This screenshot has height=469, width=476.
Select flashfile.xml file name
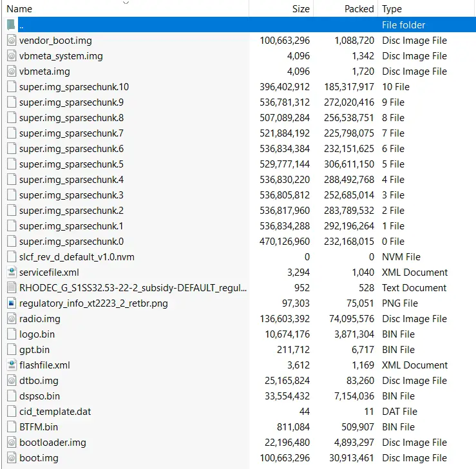click(x=44, y=365)
